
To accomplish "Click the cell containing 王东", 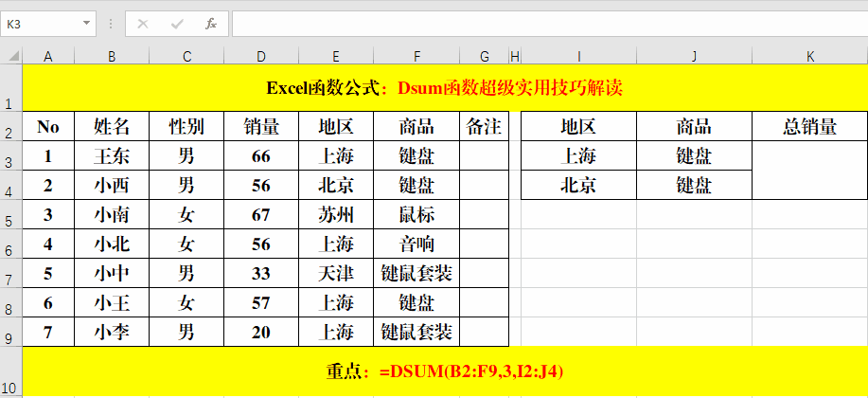I will [x=112, y=156].
